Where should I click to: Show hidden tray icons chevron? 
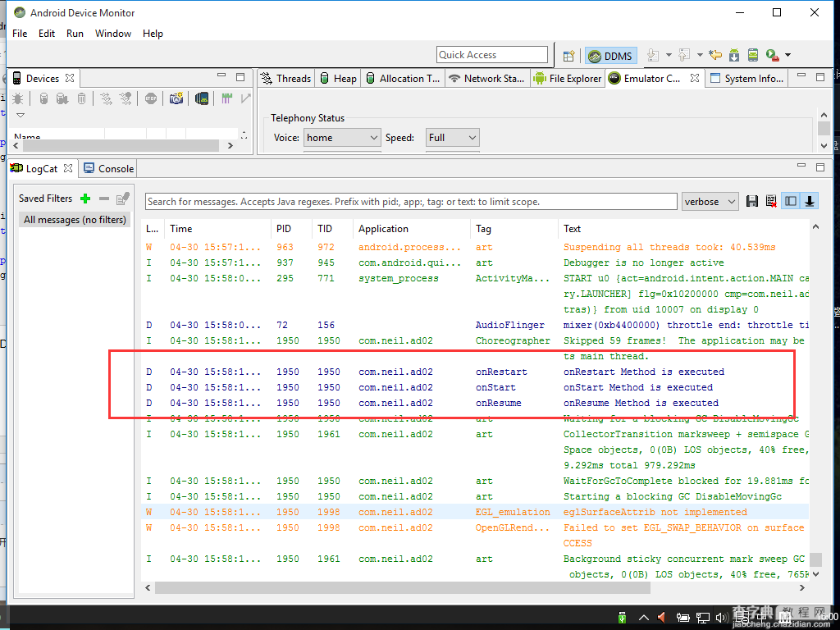643,618
